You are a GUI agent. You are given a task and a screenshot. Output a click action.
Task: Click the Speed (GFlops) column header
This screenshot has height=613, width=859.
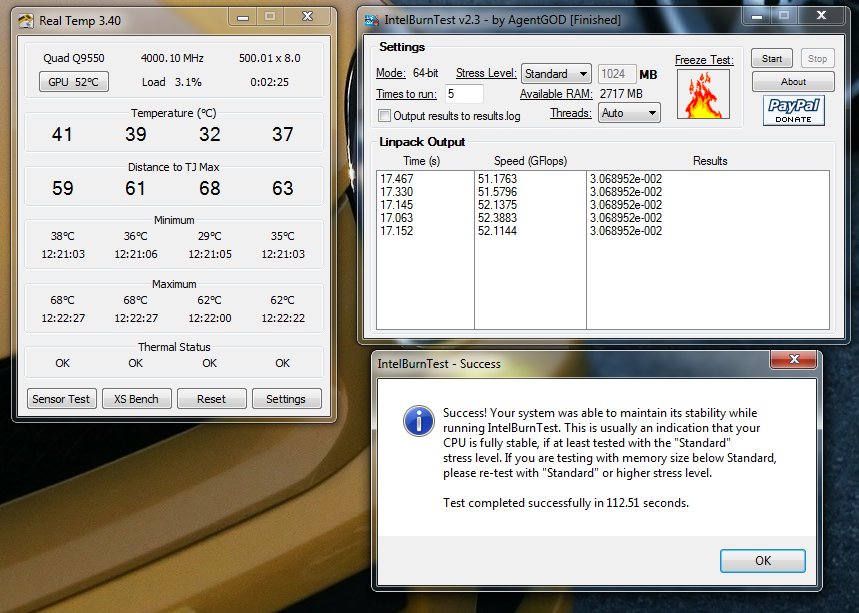pyautogui.click(x=530, y=161)
